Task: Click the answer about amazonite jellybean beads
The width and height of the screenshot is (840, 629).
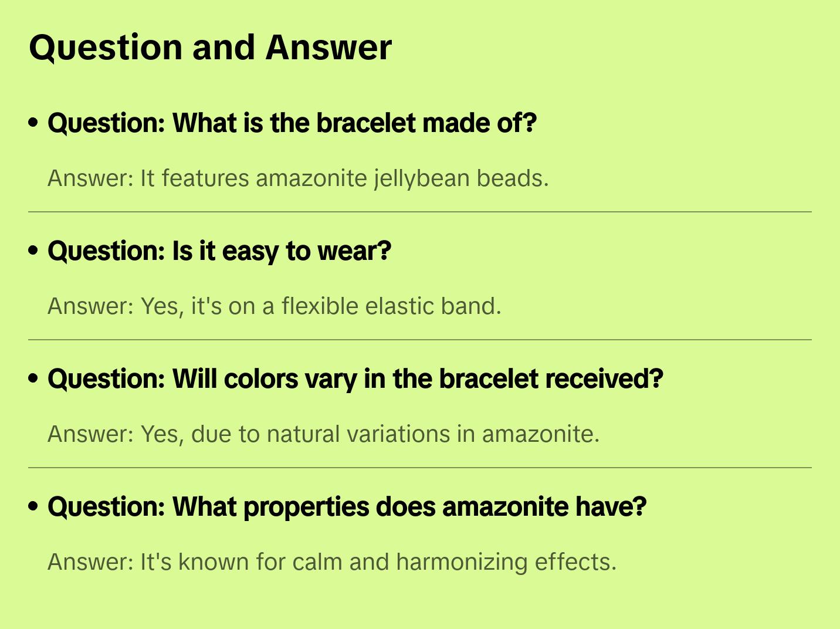Action: (x=298, y=178)
